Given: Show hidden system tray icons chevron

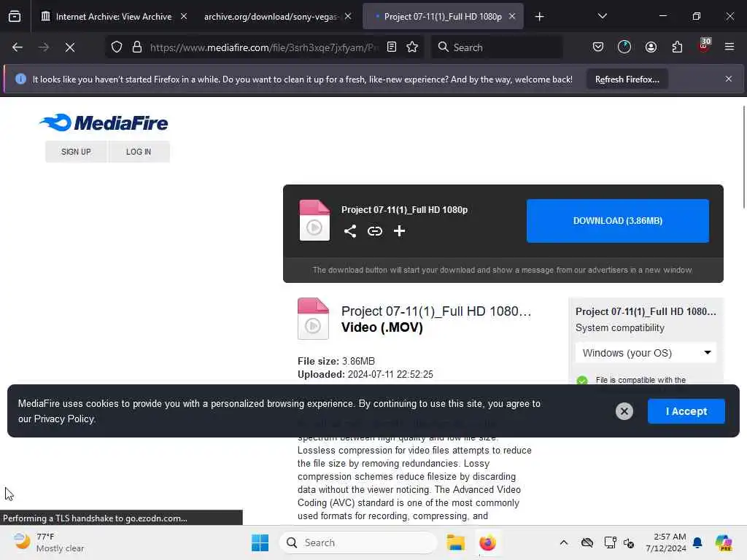Looking at the screenshot, I should [564, 542].
